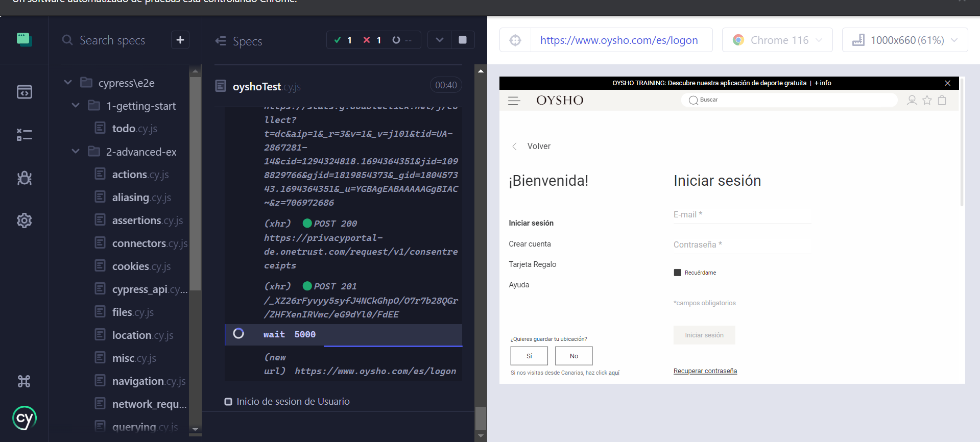Click the green project icon at top left
Screen dimensions: 980x442
coord(24,39)
